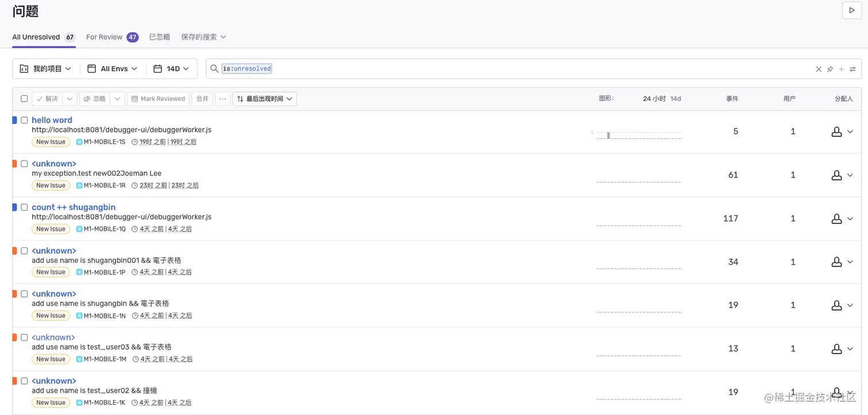Image resolution: width=868 pixels, height=415 pixels.
Task: Click the event graph for hello word
Action: 638,135
